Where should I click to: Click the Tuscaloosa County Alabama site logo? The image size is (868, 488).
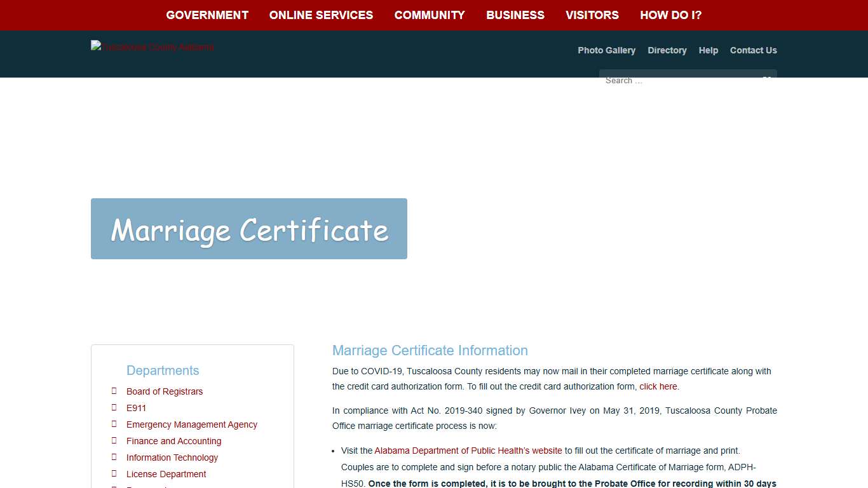(152, 46)
